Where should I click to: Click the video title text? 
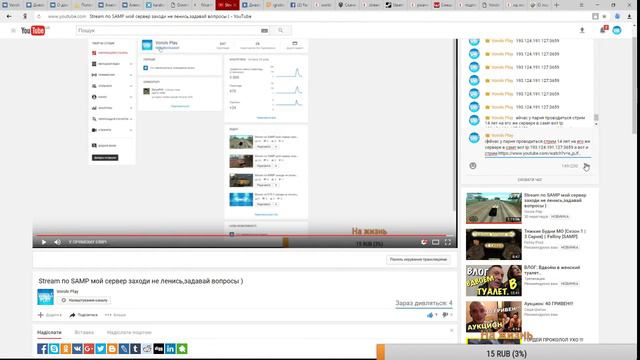click(141, 281)
